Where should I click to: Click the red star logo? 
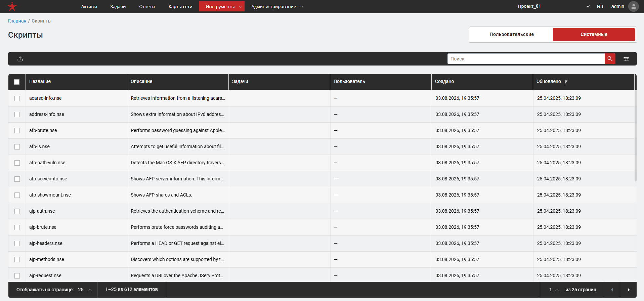click(12, 6)
